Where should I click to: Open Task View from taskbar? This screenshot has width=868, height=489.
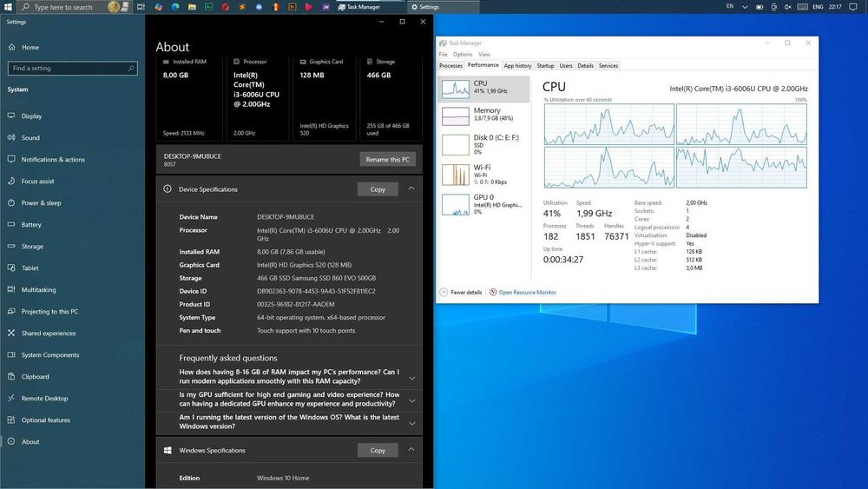pos(141,7)
